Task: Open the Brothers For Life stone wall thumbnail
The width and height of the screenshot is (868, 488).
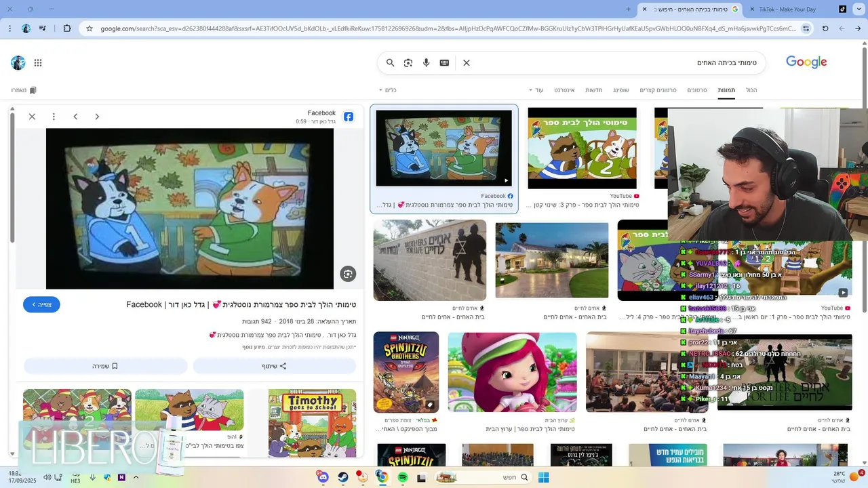Action: click(430, 260)
